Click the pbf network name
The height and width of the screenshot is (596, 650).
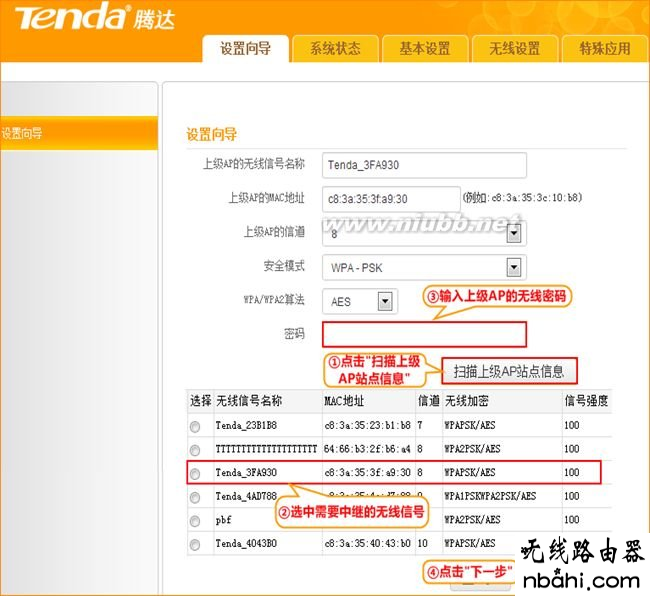click(x=223, y=520)
